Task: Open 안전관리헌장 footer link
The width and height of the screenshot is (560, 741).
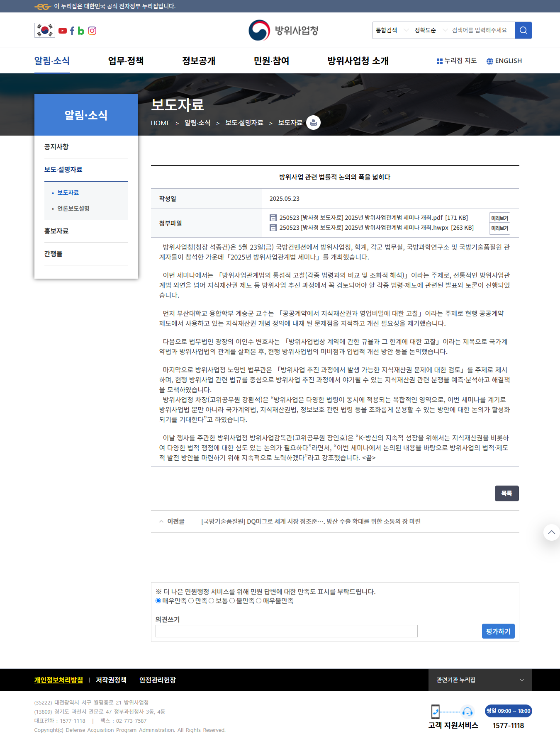Action: (x=158, y=680)
